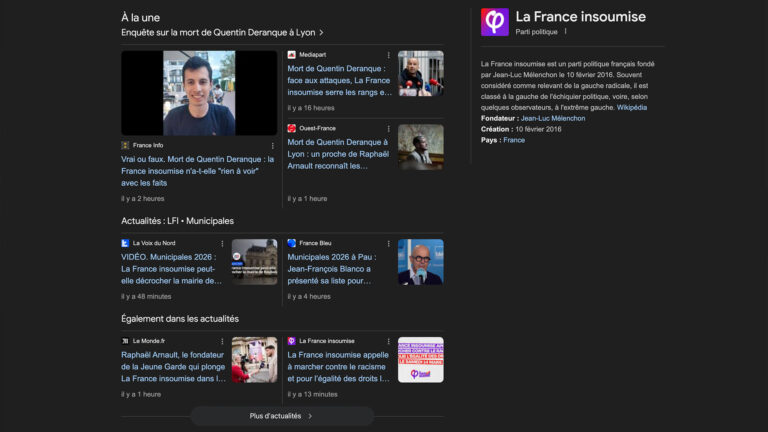Image resolution: width=768 pixels, height=432 pixels.
Task: Follow the Jean-Luc Mélenchon founder link
Action: (x=553, y=118)
